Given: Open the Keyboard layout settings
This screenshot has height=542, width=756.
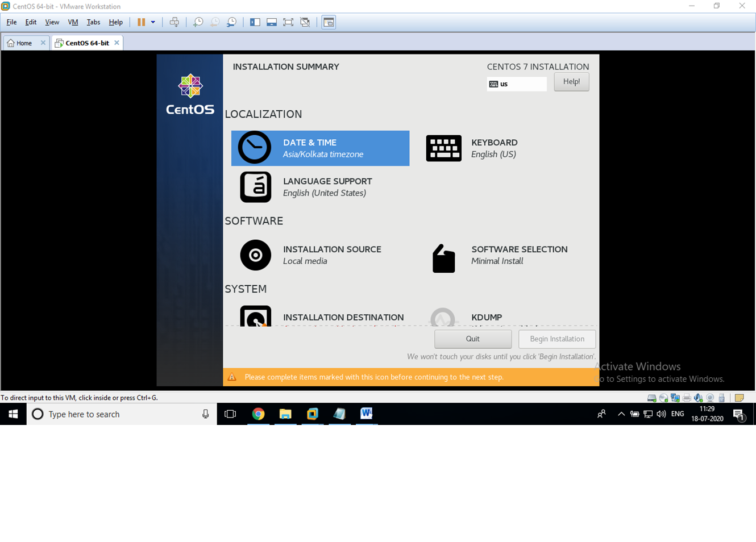Looking at the screenshot, I should (x=494, y=148).
